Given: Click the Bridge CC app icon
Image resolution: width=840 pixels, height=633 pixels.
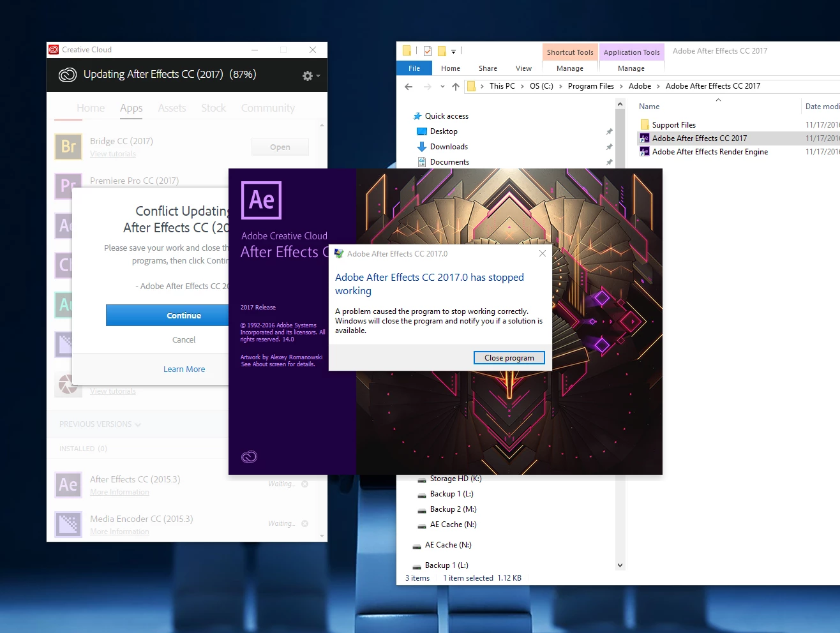Looking at the screenshot, I should click(68, 147).
